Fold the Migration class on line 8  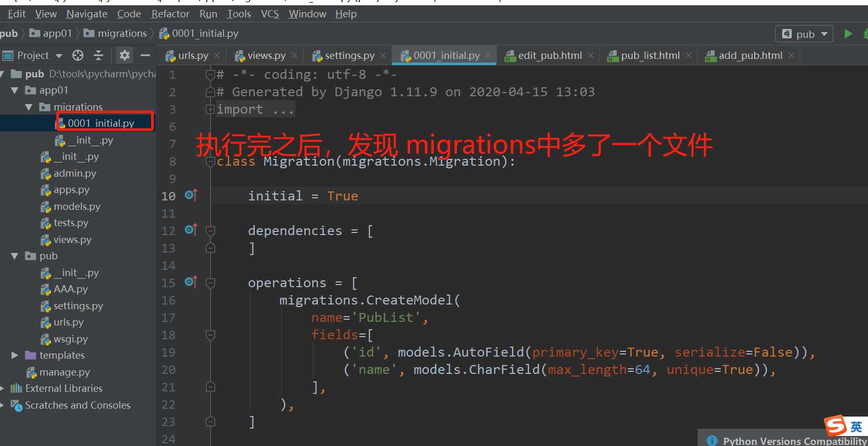tap(210, 161)
